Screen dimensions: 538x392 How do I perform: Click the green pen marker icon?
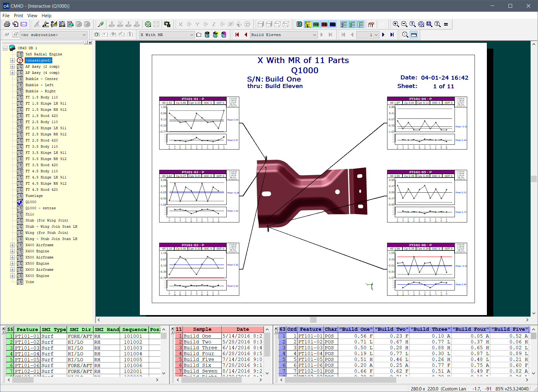[x=101, y=24]
